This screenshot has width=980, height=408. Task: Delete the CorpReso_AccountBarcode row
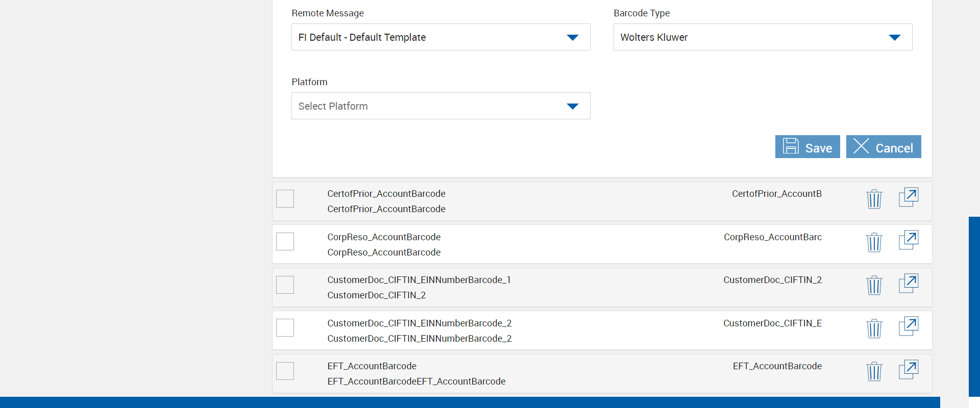(874, 242)
